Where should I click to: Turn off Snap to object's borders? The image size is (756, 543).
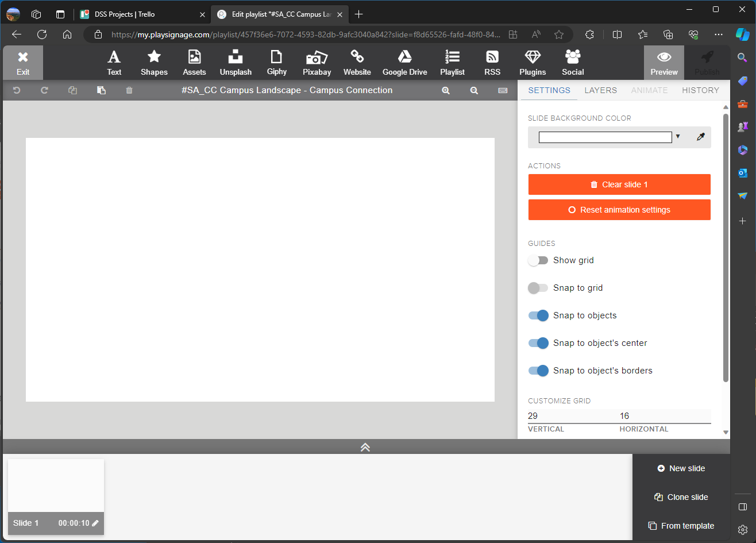[538, 371]
